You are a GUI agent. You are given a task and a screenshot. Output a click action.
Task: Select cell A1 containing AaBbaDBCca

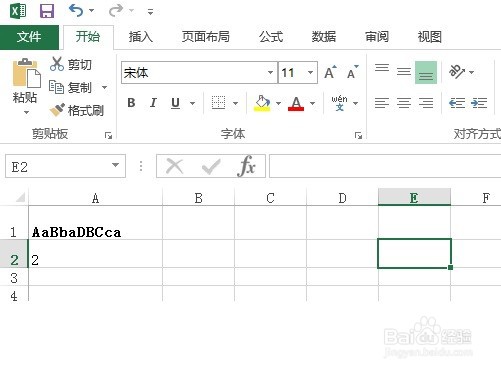[x=95, y=223]
